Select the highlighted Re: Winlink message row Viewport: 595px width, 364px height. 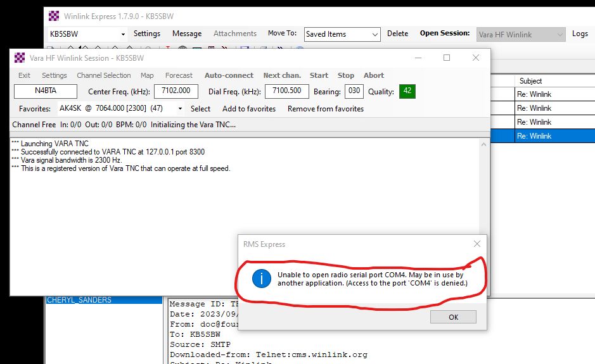[x=542, y=135]
